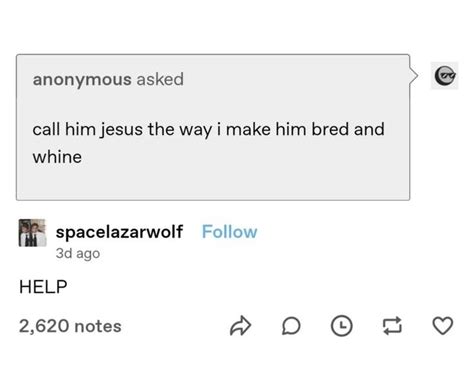This screenshot has width=474, height=379.
Task: Share the post using the arrow icon
Action: 240,326
